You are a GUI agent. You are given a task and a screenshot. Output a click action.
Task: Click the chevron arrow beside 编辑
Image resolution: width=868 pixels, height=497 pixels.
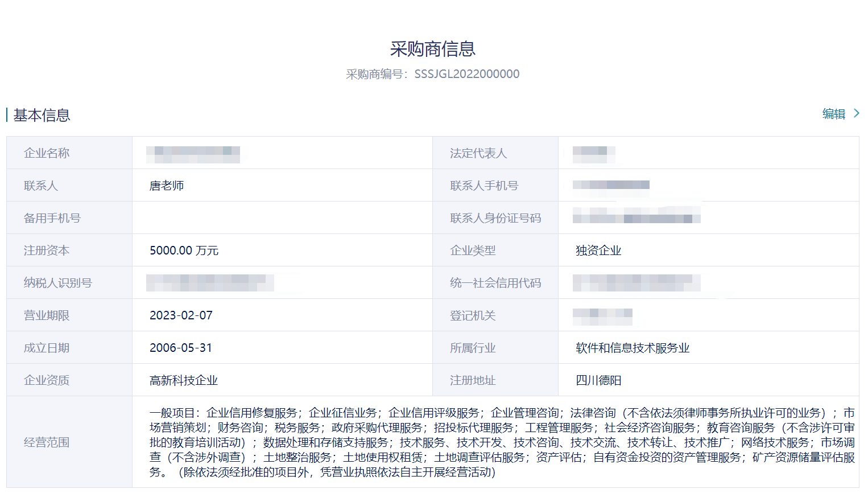[x=856, y=114]
